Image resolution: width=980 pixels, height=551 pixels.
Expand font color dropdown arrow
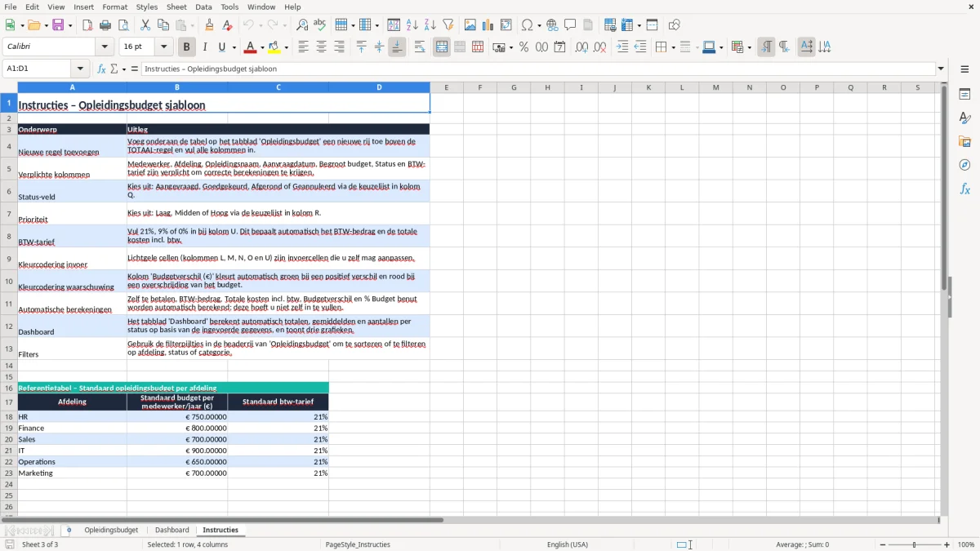[x=261, y=47]
